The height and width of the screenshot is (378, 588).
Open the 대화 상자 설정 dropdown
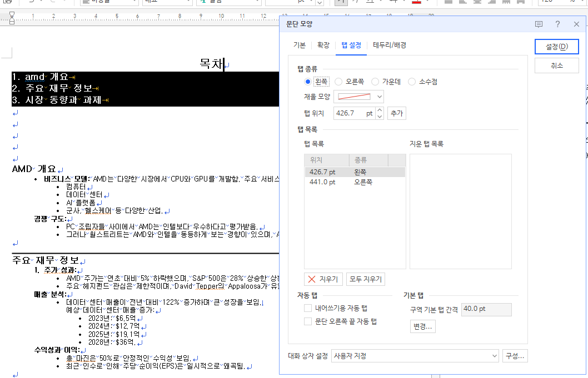pyautogui.click(x=415, y=356)
